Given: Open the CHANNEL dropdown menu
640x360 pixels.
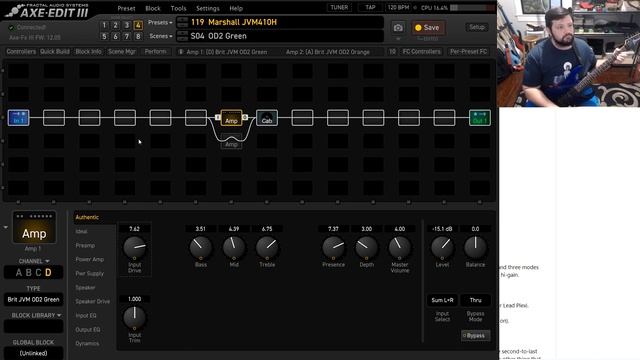Looking at the screenshot, I should pyautogui.click(x=34, y=261).
